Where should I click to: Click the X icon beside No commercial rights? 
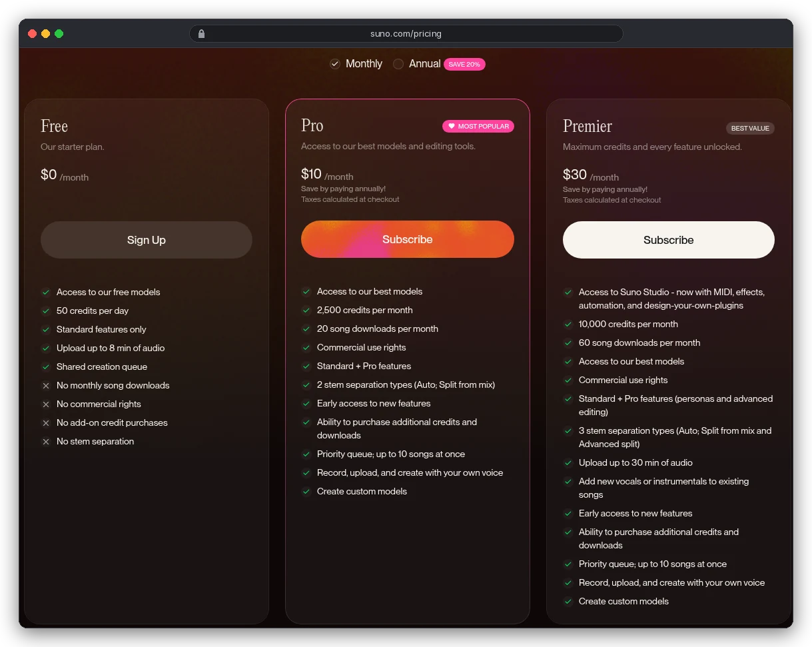tap(46, 404)
